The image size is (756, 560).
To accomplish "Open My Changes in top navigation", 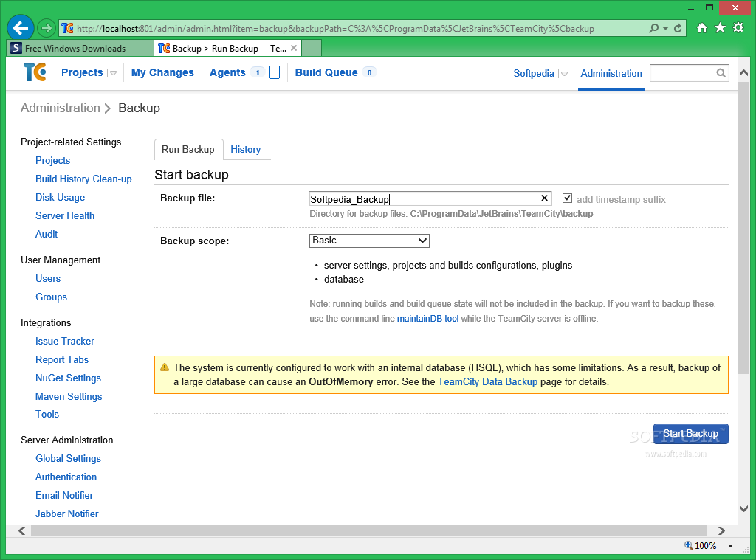I will point(162,72).
